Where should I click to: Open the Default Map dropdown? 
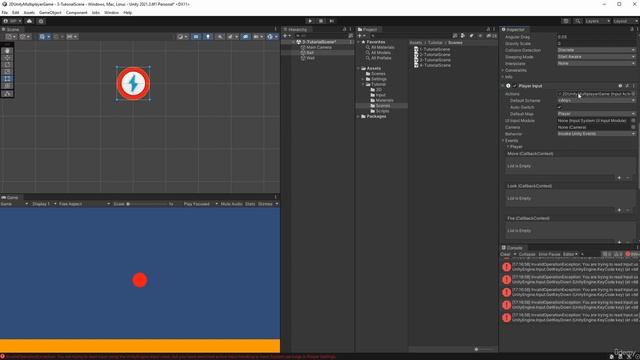point(596,114)
